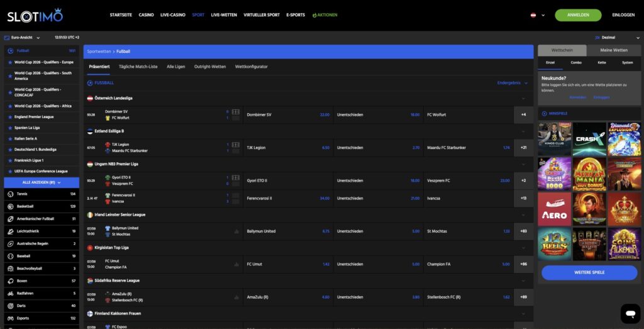Open UEFA Europa Conference League
This screenshot has height=329, width=644.
(x=41, y=171)
